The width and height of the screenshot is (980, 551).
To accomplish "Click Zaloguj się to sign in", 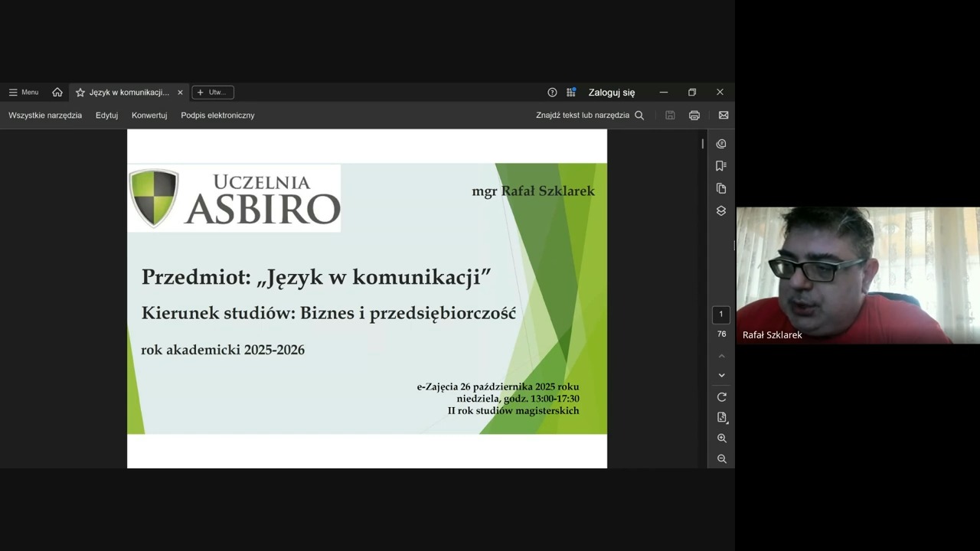I will click(x=612, y=93).
